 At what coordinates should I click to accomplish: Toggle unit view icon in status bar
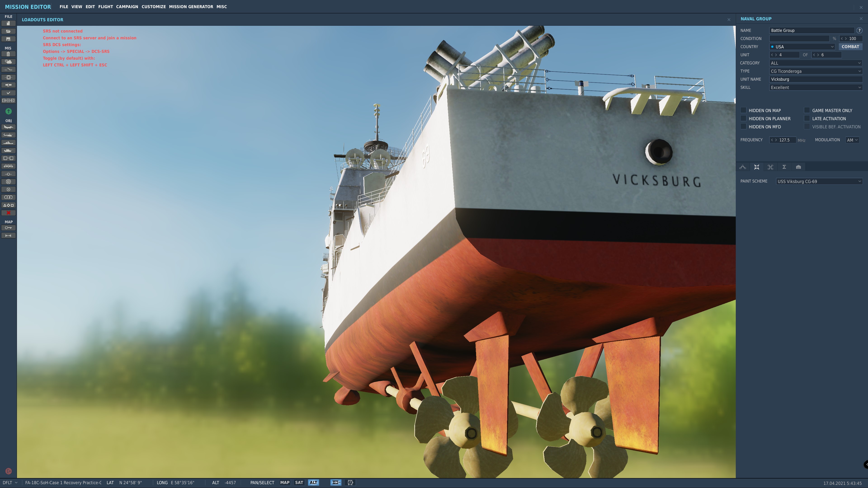[336, 483]
